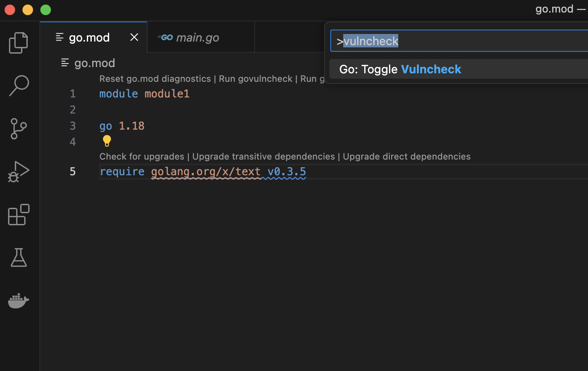Open the Source Control view
Viewport: 588px width, 371px height.
pos(18,129)
